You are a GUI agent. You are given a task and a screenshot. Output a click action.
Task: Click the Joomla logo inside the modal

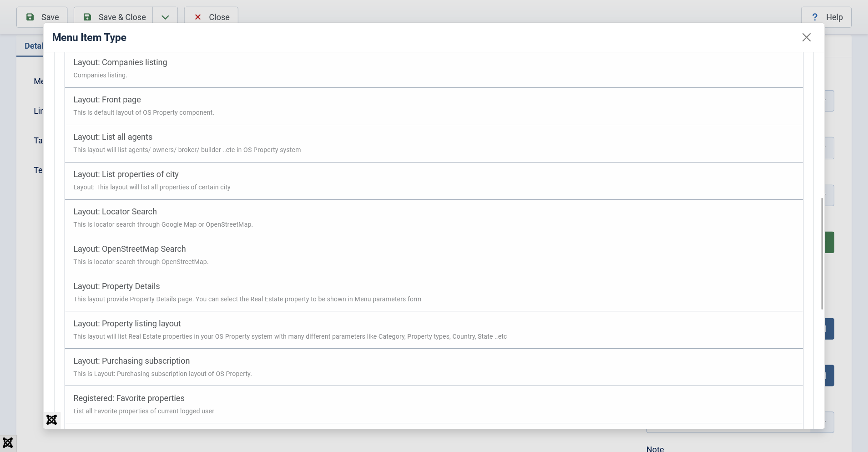tap(52, 420)
